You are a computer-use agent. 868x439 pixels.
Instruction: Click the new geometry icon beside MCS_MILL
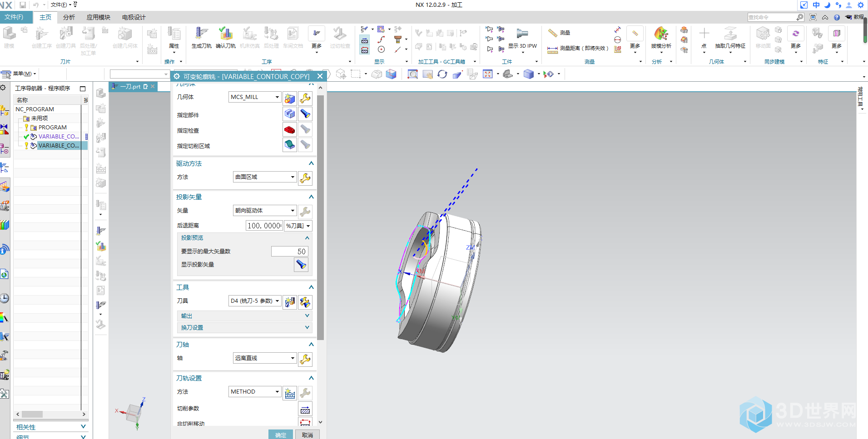coord(290,98)
